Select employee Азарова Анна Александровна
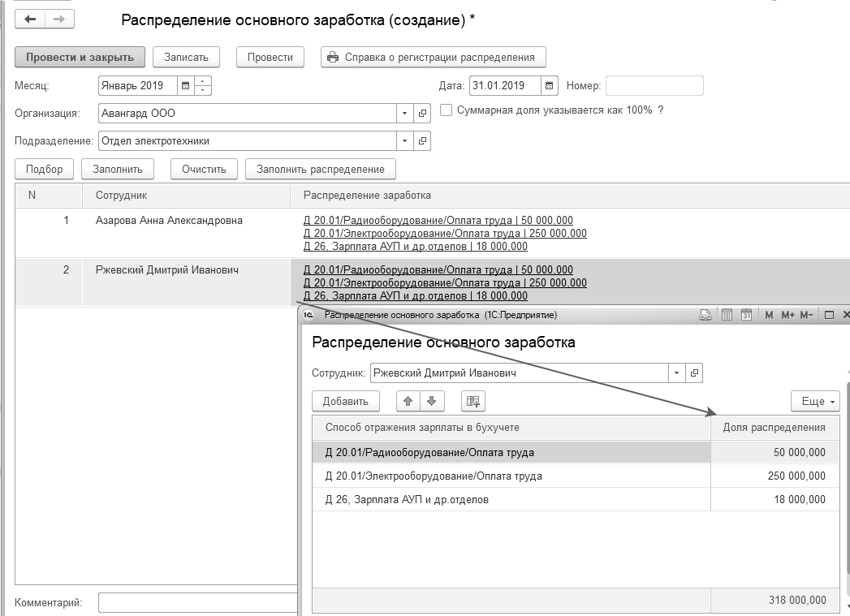 point(169,221)
